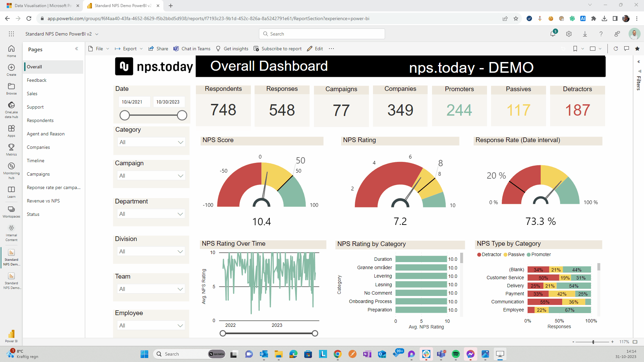Screen dimensions: 644x362
Task: Open the comments pane
Action: coord(626,49)
